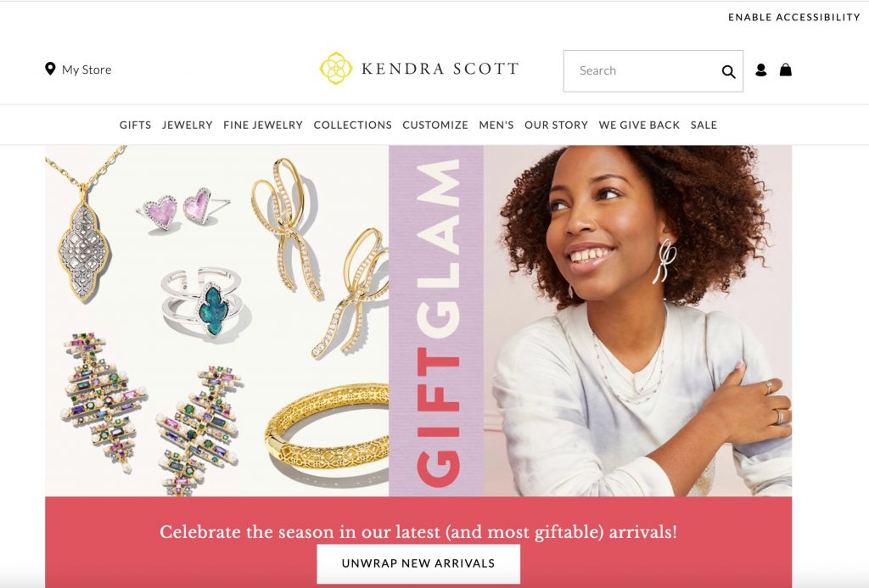Visit the We Give Back page
Screen dimensions: 869x588
coord(639,126)
